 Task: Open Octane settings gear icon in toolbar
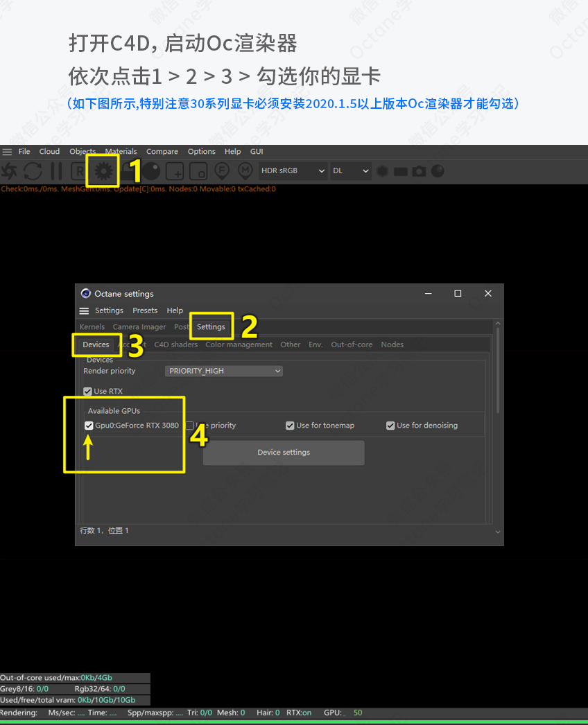click(x=103, y=171)
